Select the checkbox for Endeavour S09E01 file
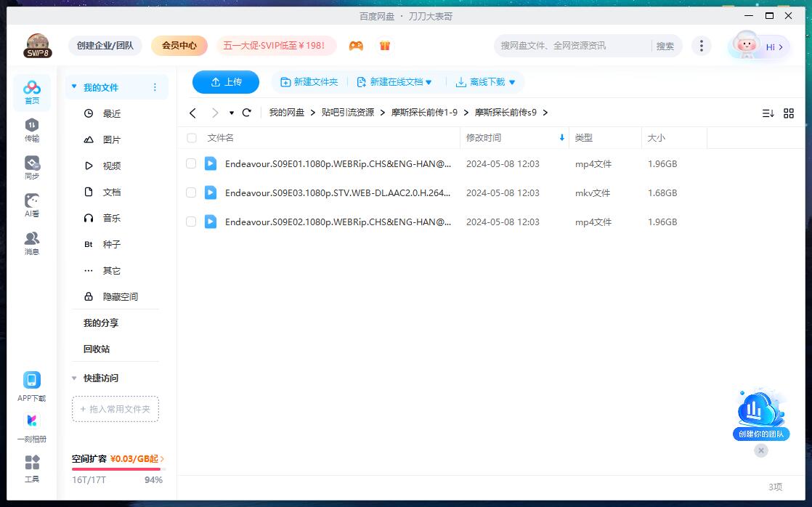This screenshot has height=507, width=812. 191,163
